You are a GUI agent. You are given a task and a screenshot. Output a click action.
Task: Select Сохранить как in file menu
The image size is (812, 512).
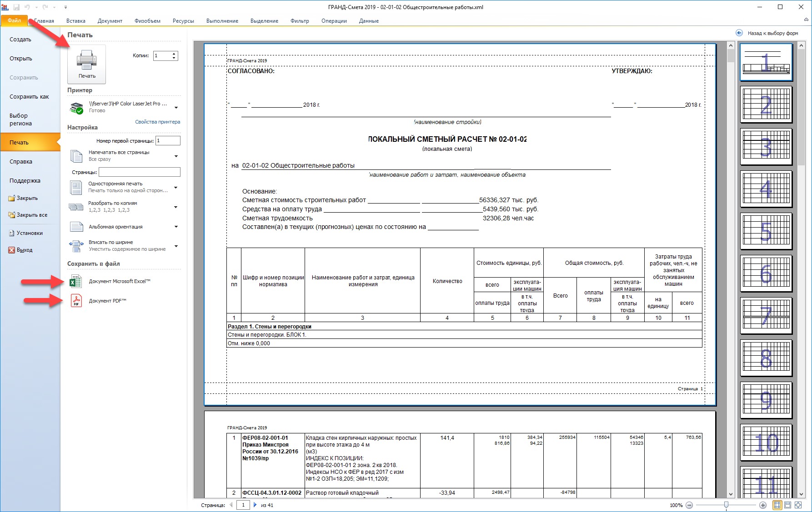(29, 97)
